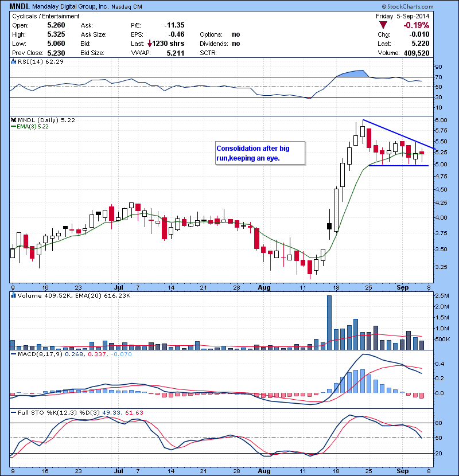Click the Jul label on the price chart axis
The height and width of the screenshot is (476, 459).
118,287
